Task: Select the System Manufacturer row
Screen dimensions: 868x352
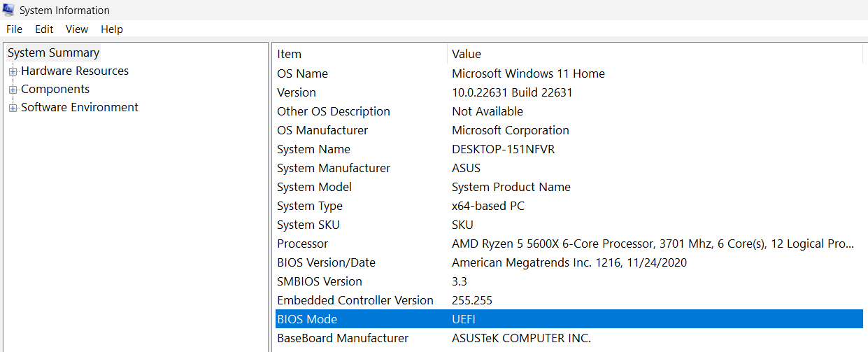Action: pos(334,168)
